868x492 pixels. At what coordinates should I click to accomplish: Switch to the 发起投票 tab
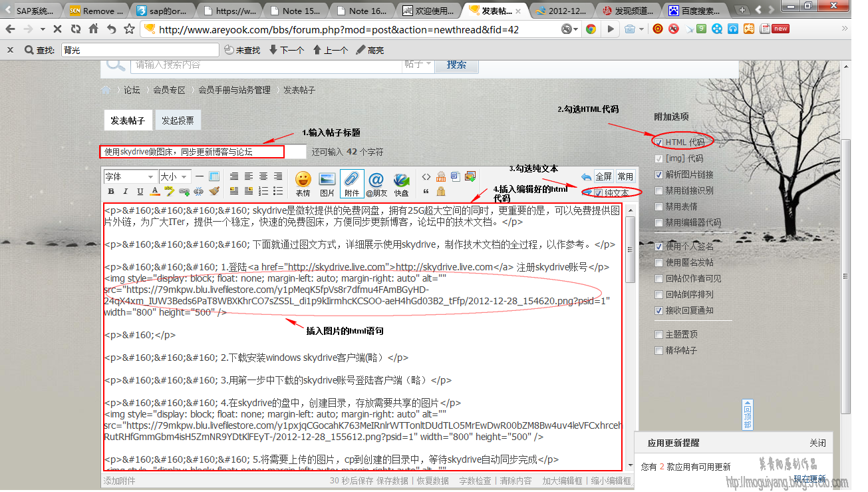click(x=178, y=121)
